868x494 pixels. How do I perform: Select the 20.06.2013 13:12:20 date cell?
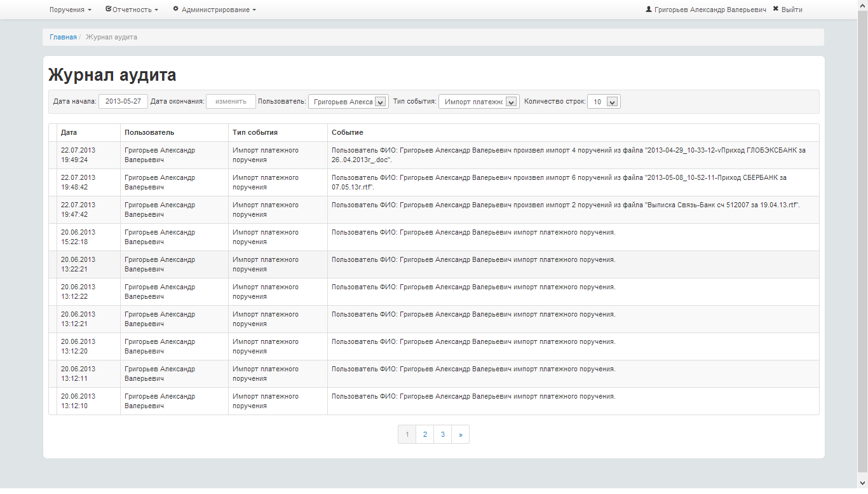click(88, 346)
